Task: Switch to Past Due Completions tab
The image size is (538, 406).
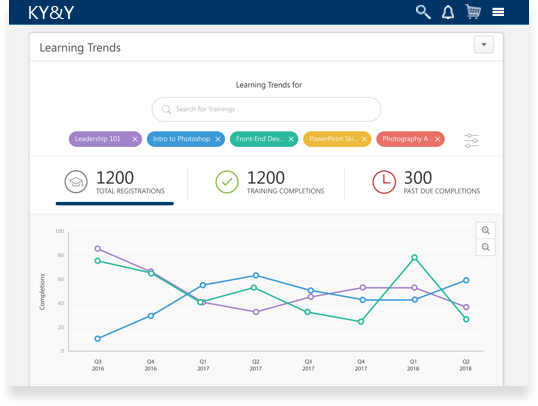Action: [426, 182]
